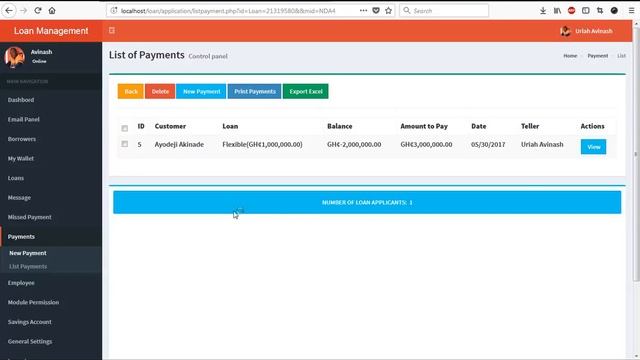The width and height of the screenshot is (640, 360).
Task: Click the green Export Excel button
Action: click(x=306, y=91)
